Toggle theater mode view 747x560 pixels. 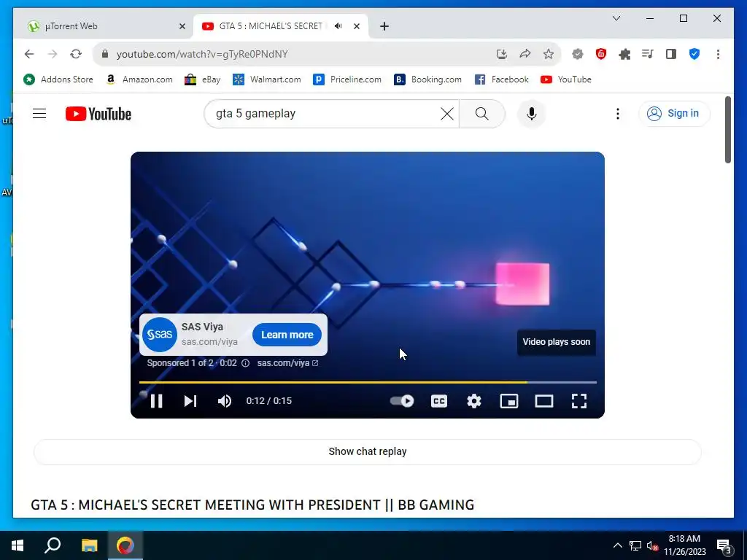544,401
